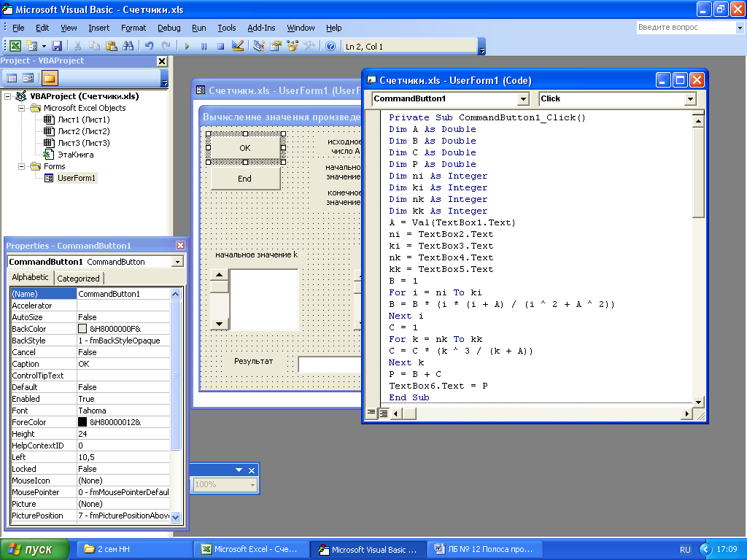This screenshot has width=747, height=560.
Task: Switch to Categorized properties tab
Action: pos(78,279)
